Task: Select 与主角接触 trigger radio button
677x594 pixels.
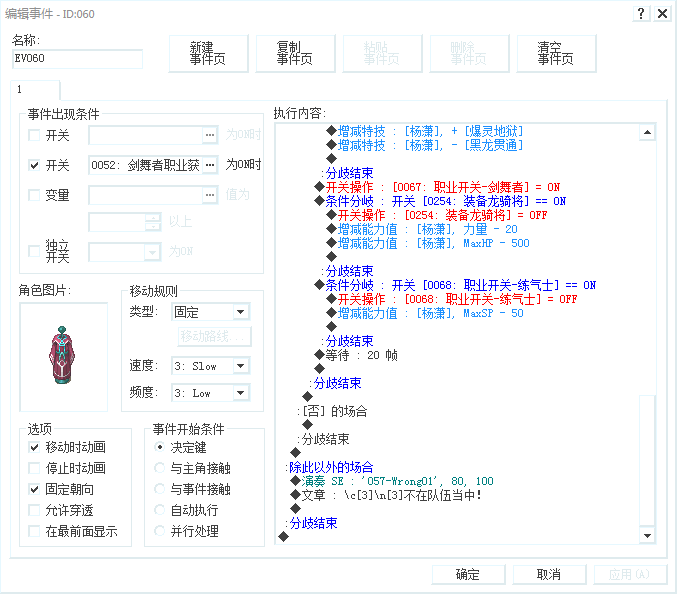Action: coord(160,468)
